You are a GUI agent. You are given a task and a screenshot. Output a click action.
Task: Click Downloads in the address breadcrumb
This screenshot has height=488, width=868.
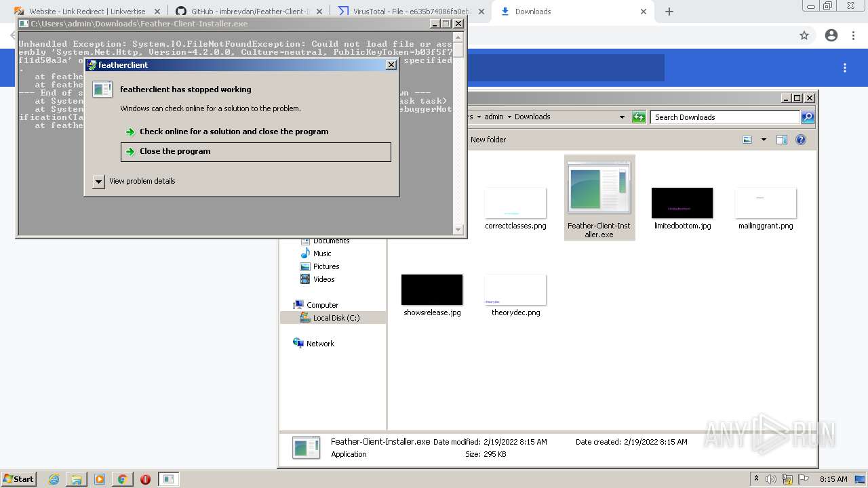click(x=532, y=117)
